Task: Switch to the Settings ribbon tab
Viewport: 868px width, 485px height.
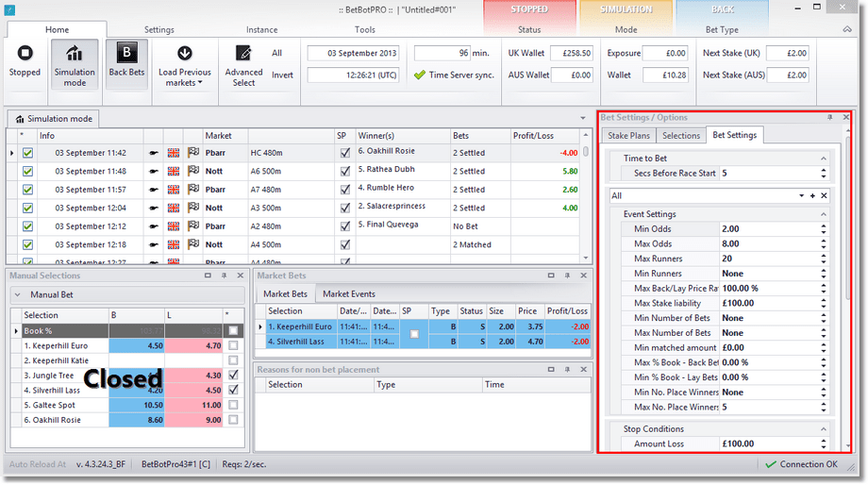Action: pos(159,30)
